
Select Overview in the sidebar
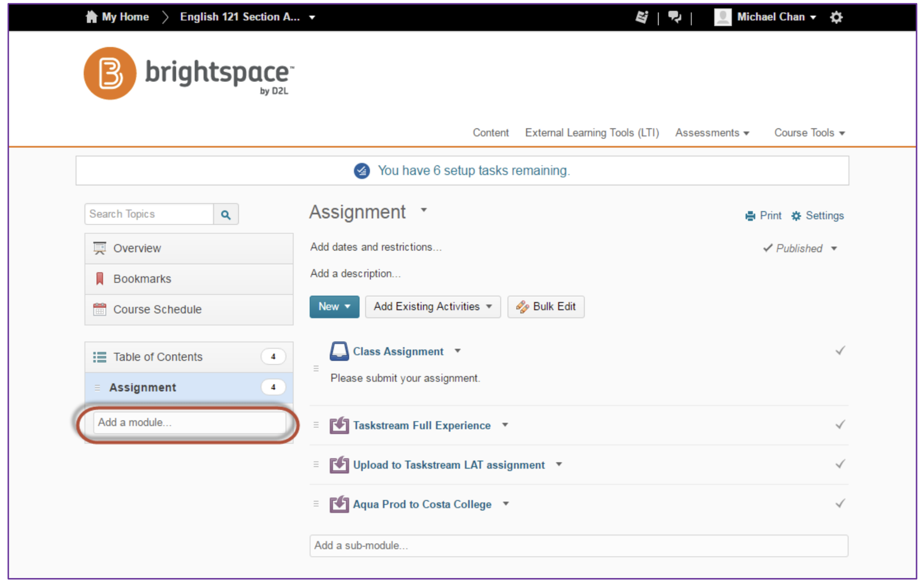pyautogui.click(x=189, y=249)
